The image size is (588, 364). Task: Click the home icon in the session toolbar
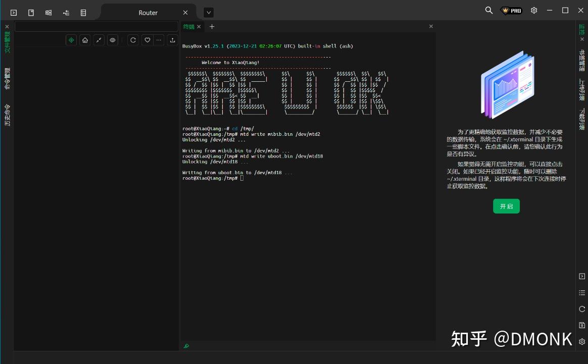(x=84, y=40)
